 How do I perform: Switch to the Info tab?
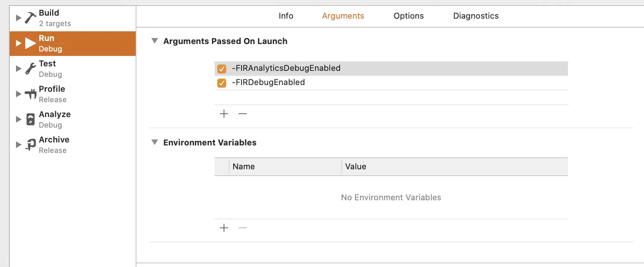[x=286, y=16]
